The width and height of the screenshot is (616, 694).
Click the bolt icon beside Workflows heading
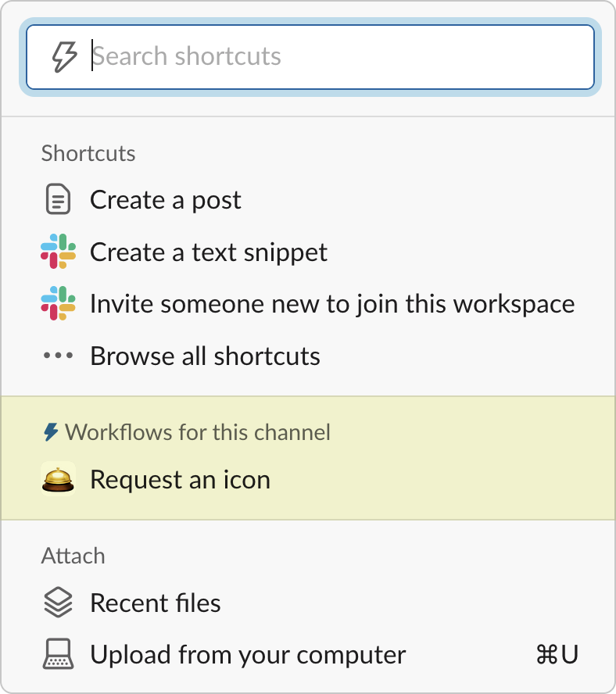click(51, 432)
